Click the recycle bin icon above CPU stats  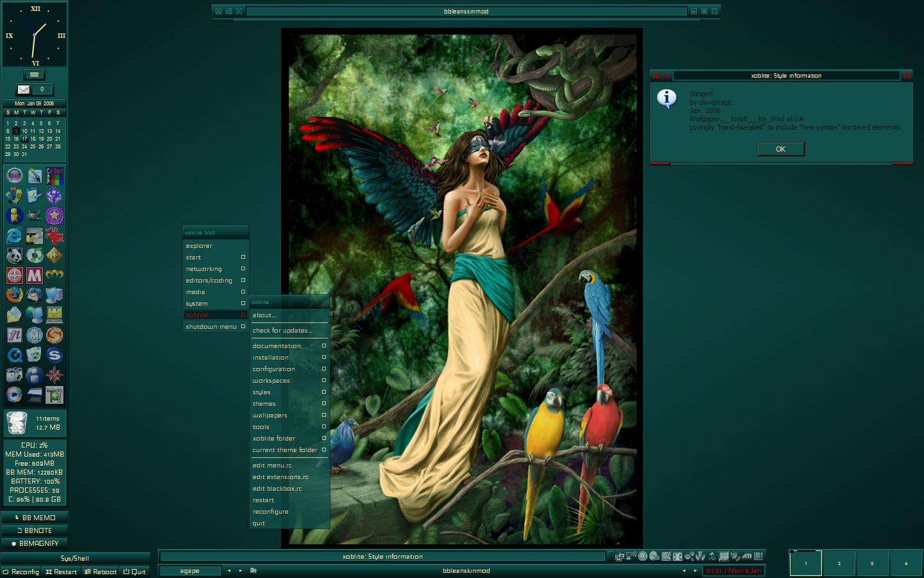click(x=17, y=423)
